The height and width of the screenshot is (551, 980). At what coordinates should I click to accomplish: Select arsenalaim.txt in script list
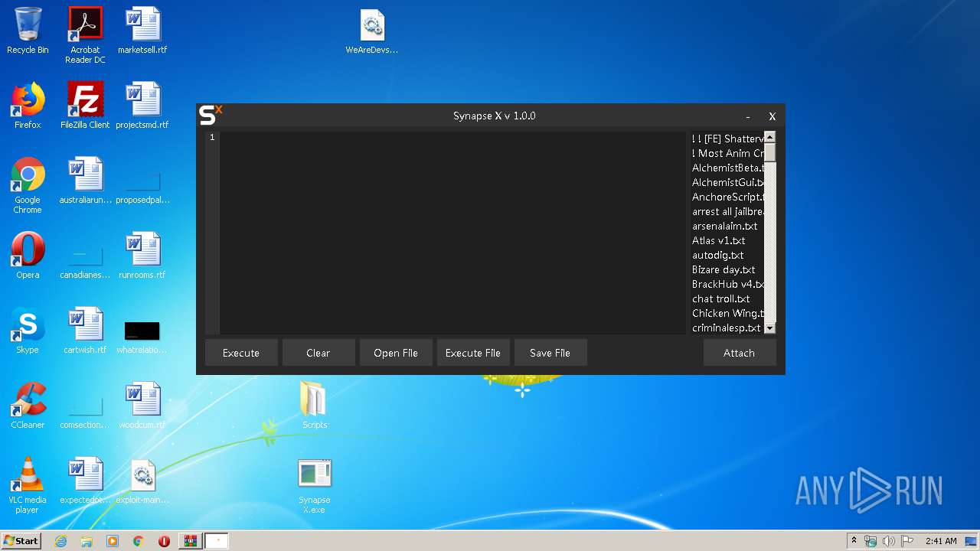click(x=725, y=226)
